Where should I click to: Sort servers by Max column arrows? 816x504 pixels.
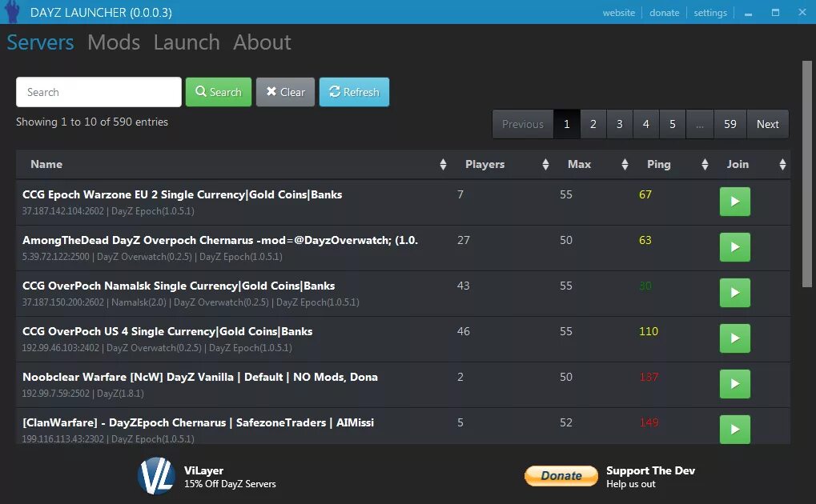pos(625,164)
